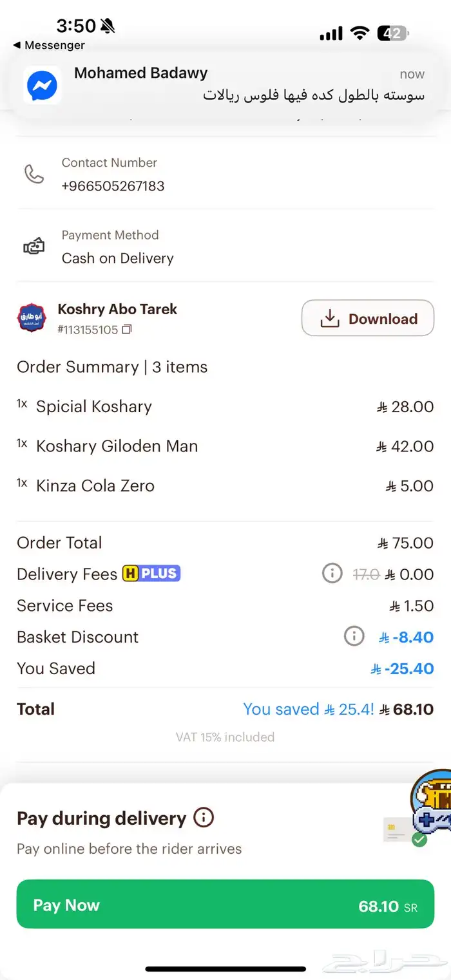Image resolution: width=451 pixels, height=980 pixels.
Task: Click the contact phone icon
Action: tap(34, 174)
